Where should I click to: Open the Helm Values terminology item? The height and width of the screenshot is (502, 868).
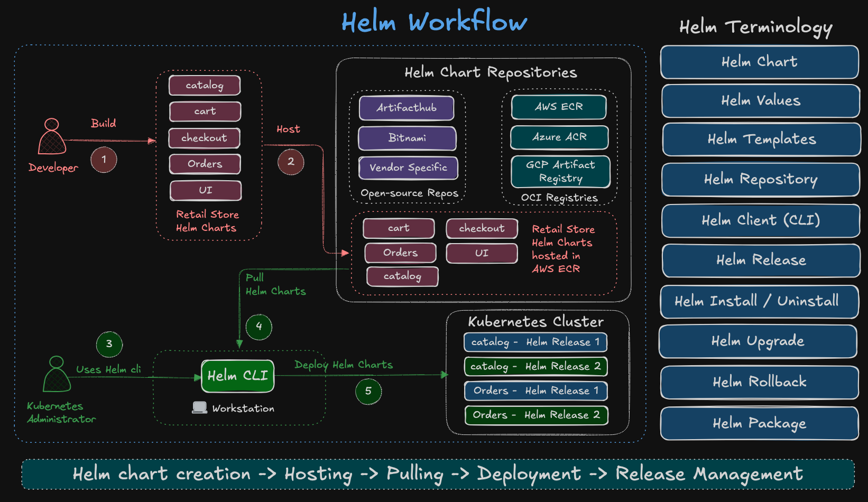[760, 100]
